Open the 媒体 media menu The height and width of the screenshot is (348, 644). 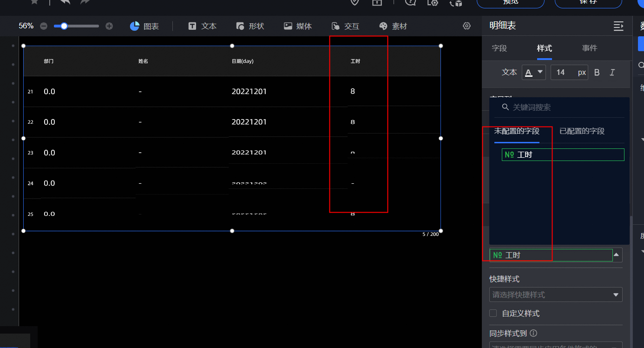298,26
